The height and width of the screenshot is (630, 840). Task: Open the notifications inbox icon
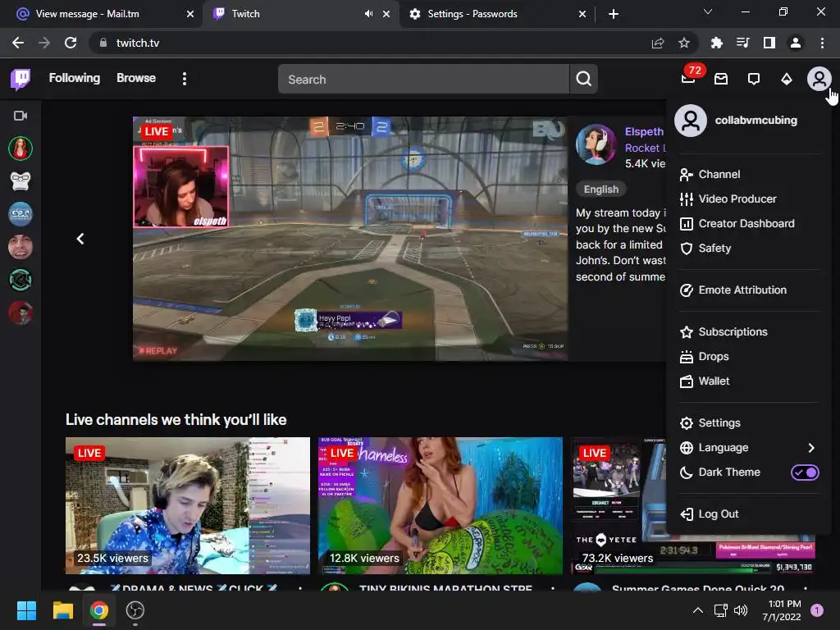pyautogui.click(x=721, y=80)
